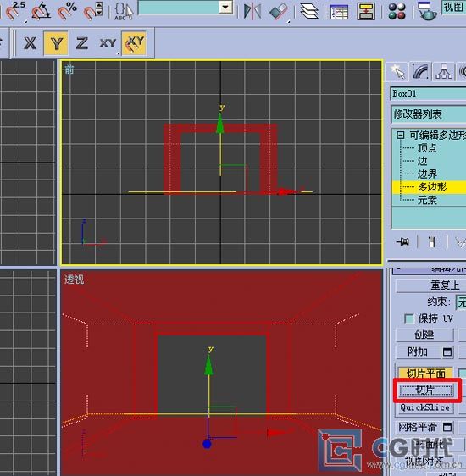Open the 修改器列表 dropdown
466x476 pixels.
click(429, 114)
